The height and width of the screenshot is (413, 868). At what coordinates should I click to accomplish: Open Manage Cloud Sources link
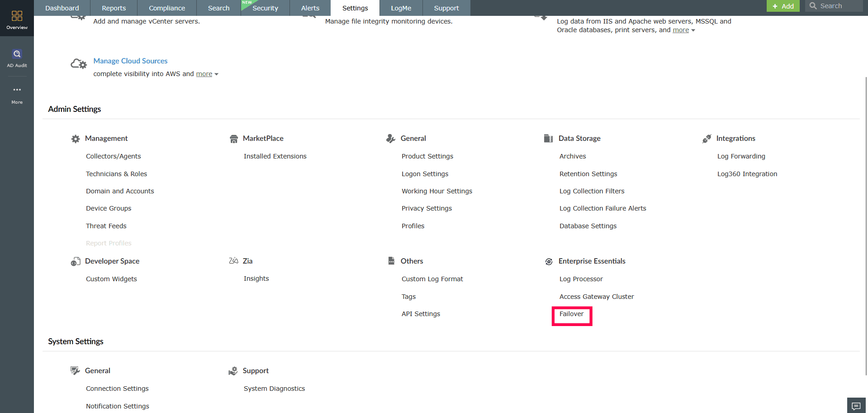click(130, 61)
